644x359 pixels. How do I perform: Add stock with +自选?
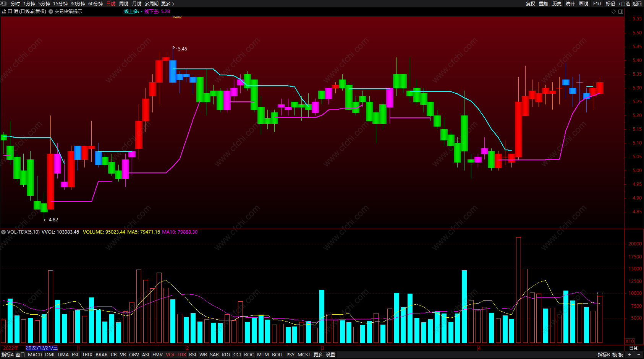(624, 3)
